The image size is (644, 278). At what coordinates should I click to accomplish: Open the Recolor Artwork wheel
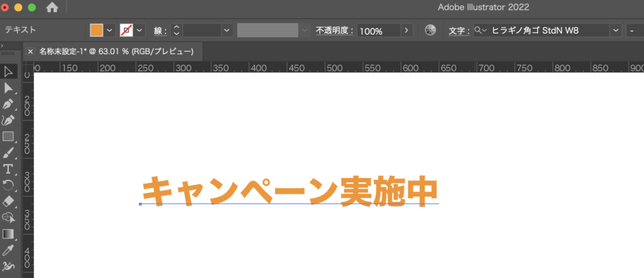430,30
